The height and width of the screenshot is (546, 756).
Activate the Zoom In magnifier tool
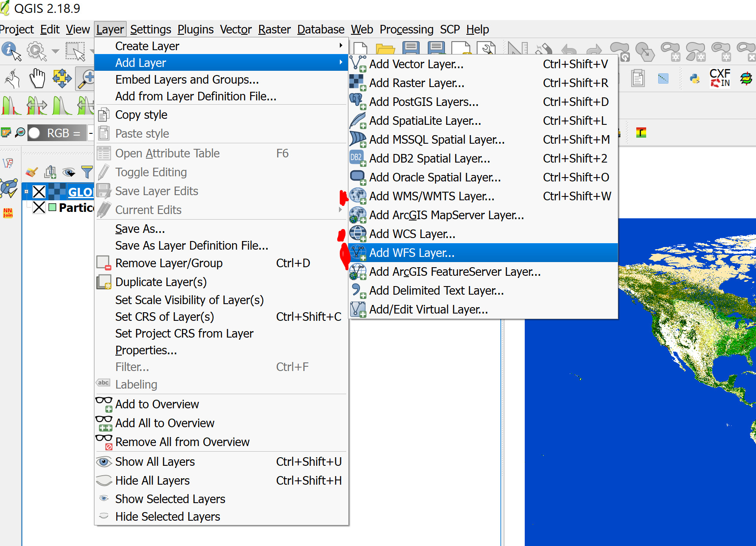[85, 78]
